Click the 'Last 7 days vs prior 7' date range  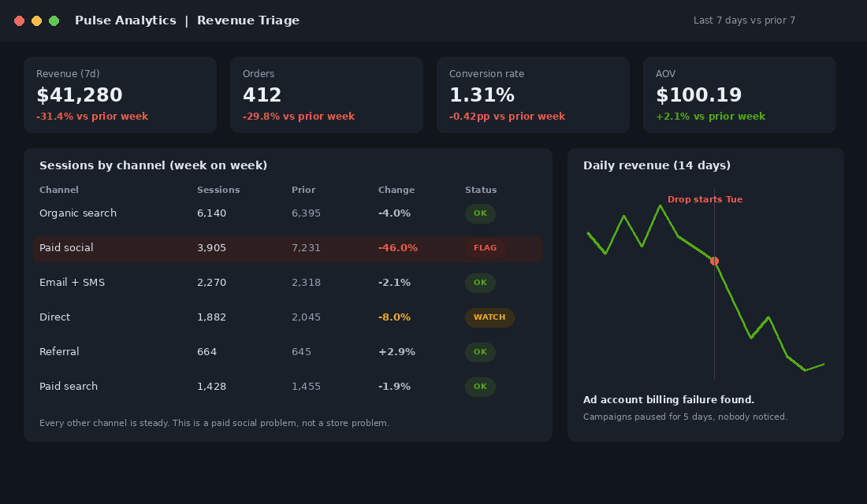tap(744, 20)
